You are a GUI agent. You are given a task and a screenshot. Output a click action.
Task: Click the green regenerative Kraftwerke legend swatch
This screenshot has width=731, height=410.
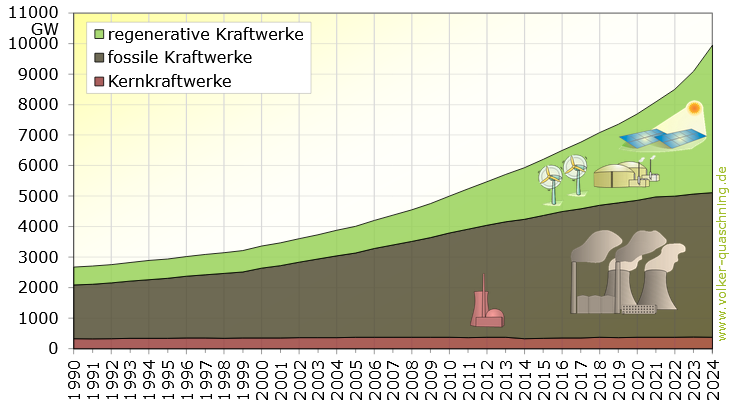pyautogui.click(x=98, y=35)
